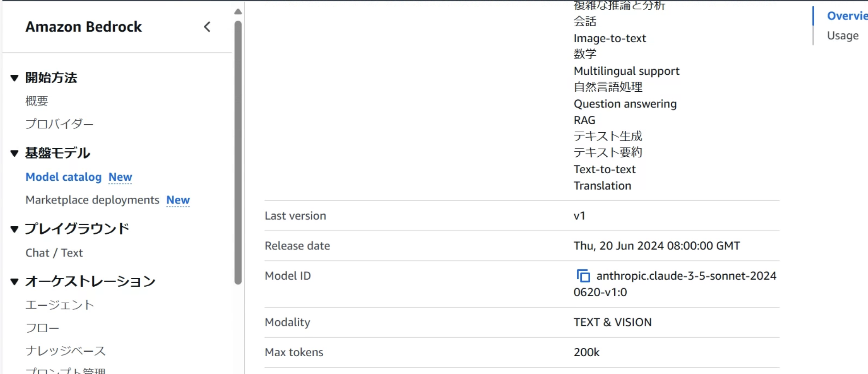Viewport: 868px width, 374px height.
Task: Click the New badge beside Model catalog
Action: 120,177
